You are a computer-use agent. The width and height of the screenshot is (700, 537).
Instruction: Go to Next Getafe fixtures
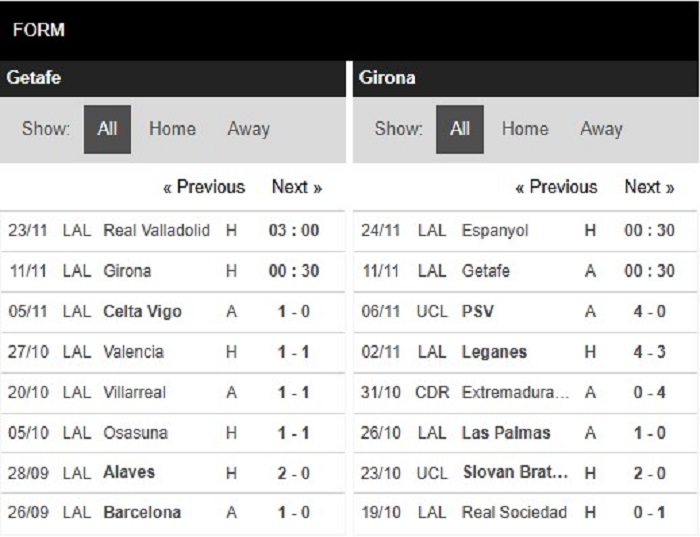[x=297, y=187]
